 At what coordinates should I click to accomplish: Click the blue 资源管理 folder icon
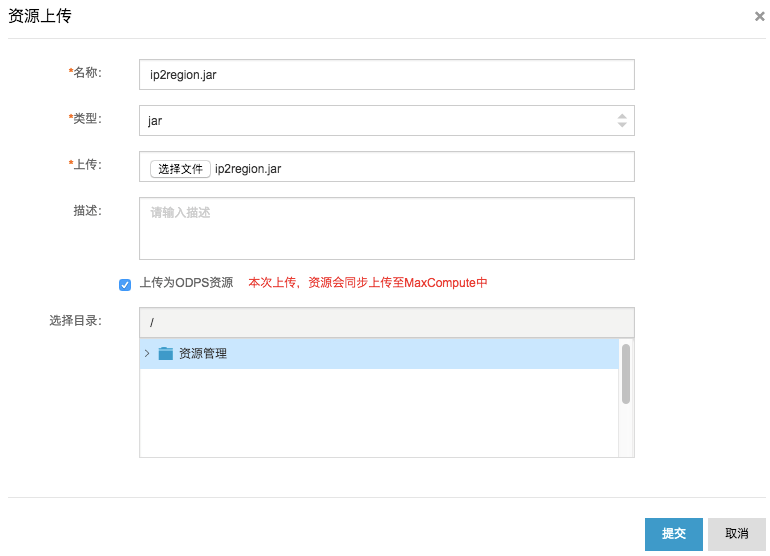point(166,353)
